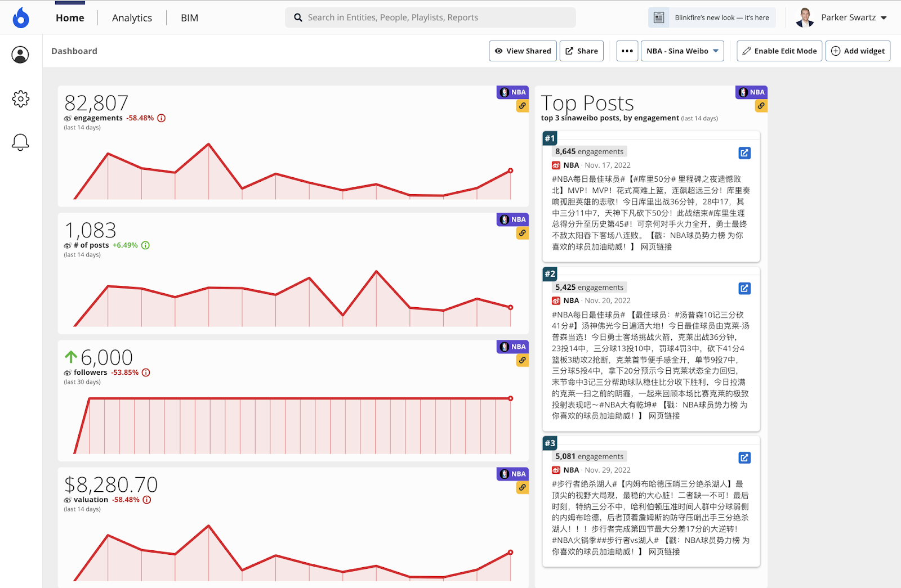Click the link icon on valuation widget
Screen dimensions: 901x588
click(523, 487)
